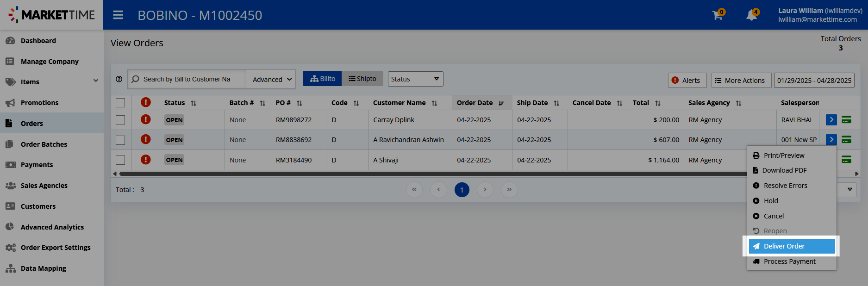This screenshot has width=868, height=286.
Task: Select Print/Preview from the context menu
Action: pyautogui.click(x=792, y=155)
